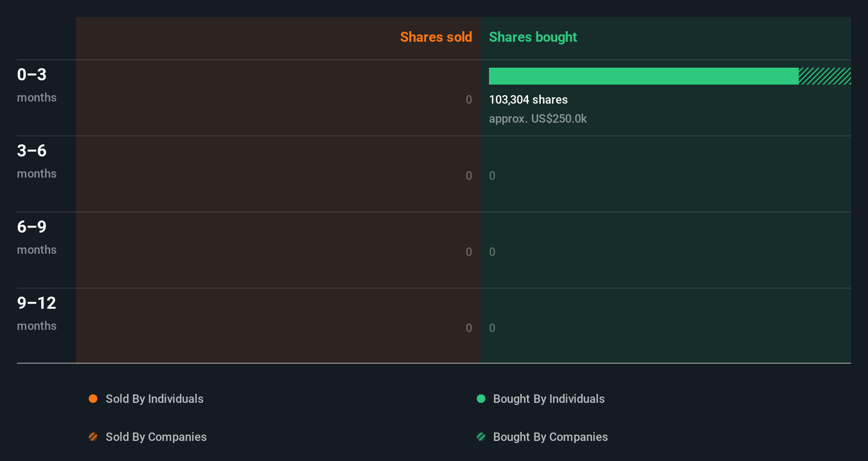Click the solid green bought-by-individuals bar
The height and width of the screenshot is (461, 868).
tap(644, 76)
